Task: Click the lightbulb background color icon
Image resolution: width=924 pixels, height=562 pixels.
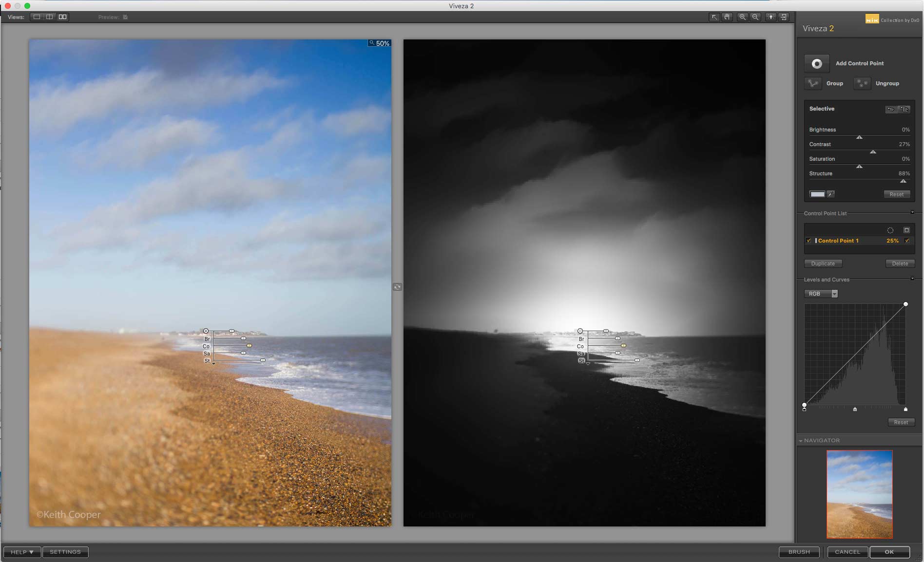Action: pos(771,17)
